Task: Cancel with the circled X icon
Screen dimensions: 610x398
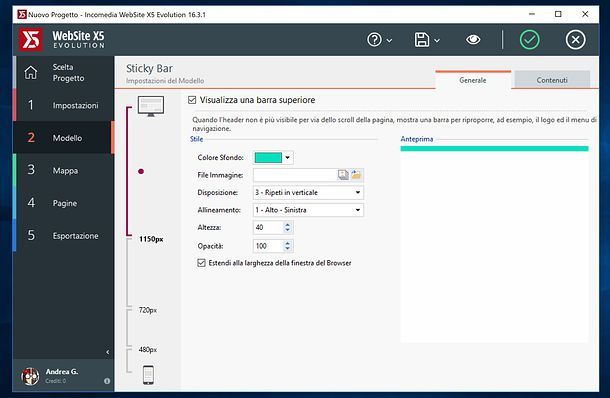Action: (575, 40)
